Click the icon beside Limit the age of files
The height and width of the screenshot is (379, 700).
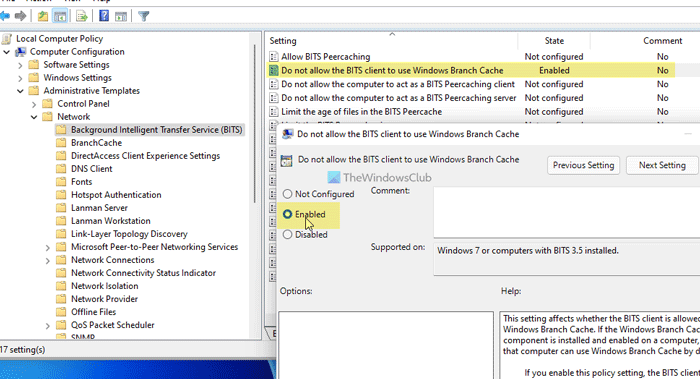274,112
